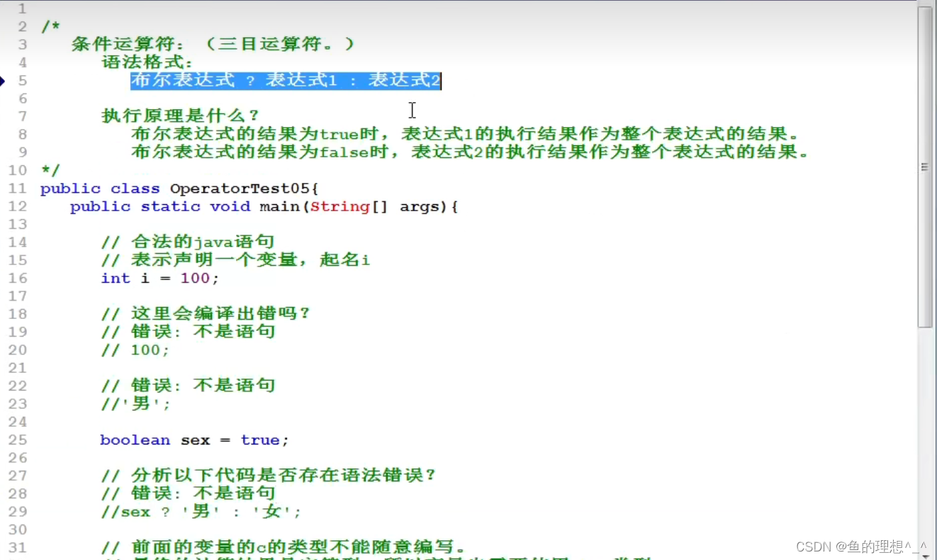
Task: Click the line beginning '布尔表达式的结果为false时'
Action: [x=471, y=152]
